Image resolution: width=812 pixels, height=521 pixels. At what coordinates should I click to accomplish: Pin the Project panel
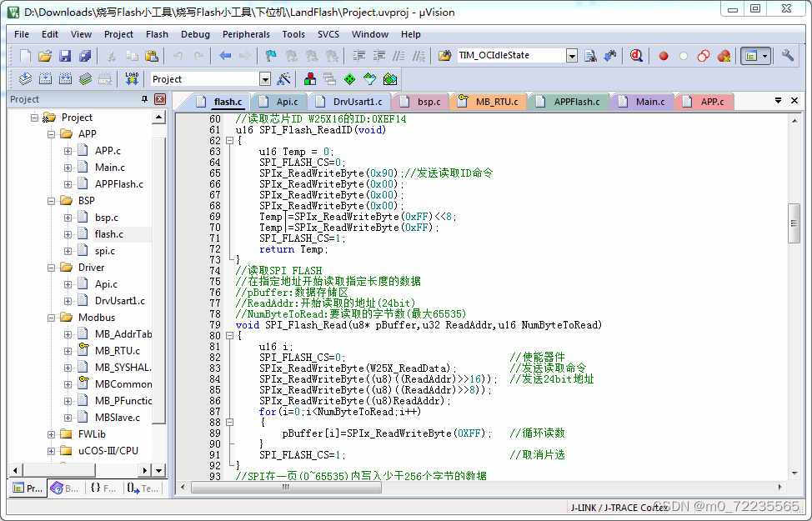click(x=144, y=99)
